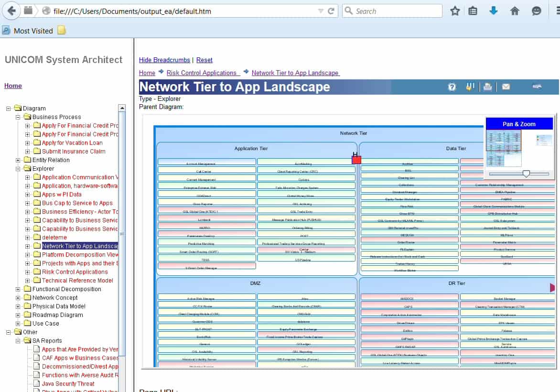Select highlighted Network Tier to App Landscape item
The image size is (560, 392).
[x=80, y=246]
